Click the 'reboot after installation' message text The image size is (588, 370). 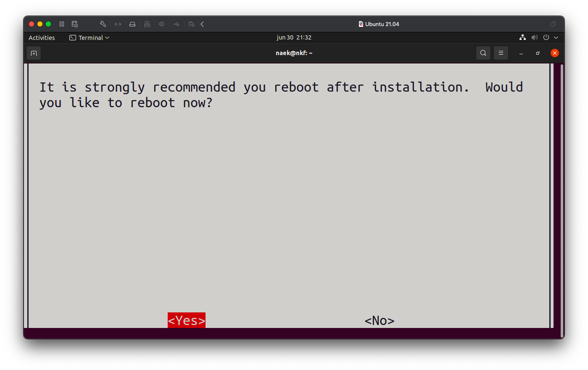tap(371, 87)
